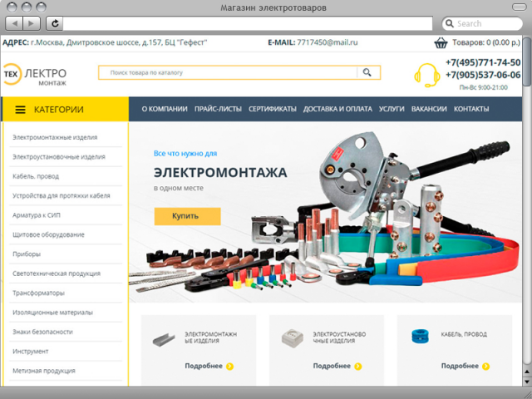Click the Электромонтажные изделия card product image

[164, 339]
